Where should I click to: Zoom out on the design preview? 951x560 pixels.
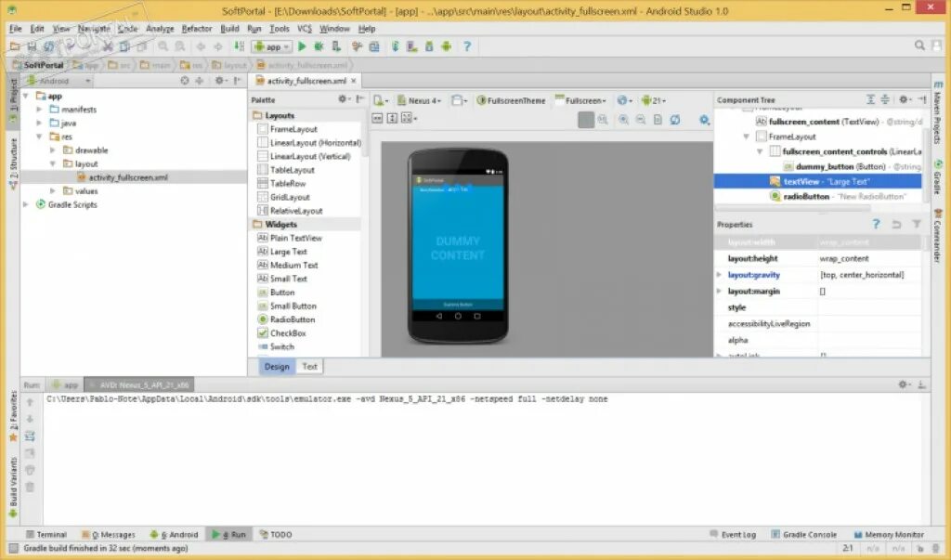coord(641,120)
